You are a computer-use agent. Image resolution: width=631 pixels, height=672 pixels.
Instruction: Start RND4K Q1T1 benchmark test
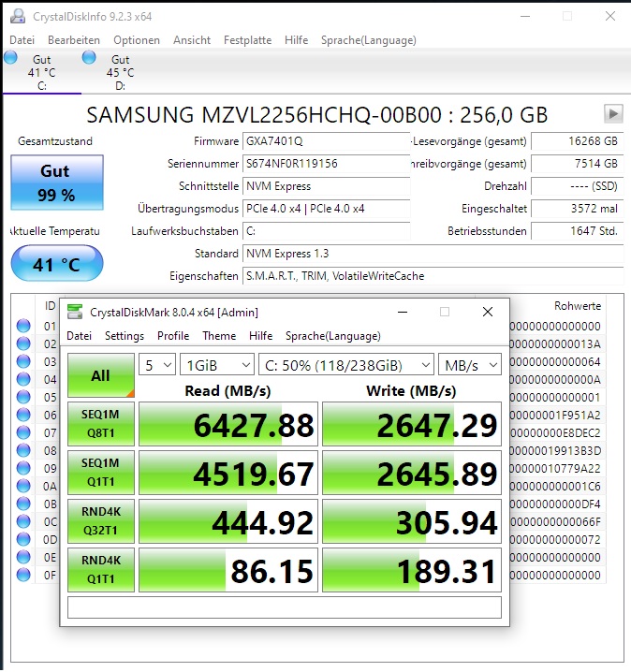(x=101, y=570)
